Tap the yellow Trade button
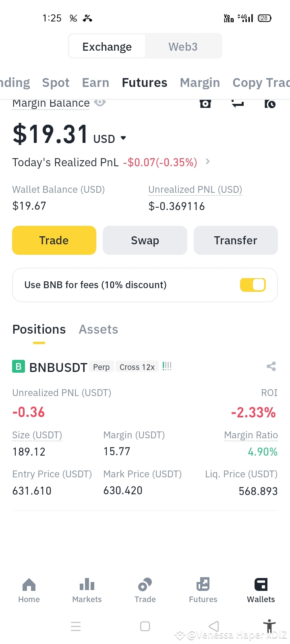The image size is (290, 644). pos(54,240)
